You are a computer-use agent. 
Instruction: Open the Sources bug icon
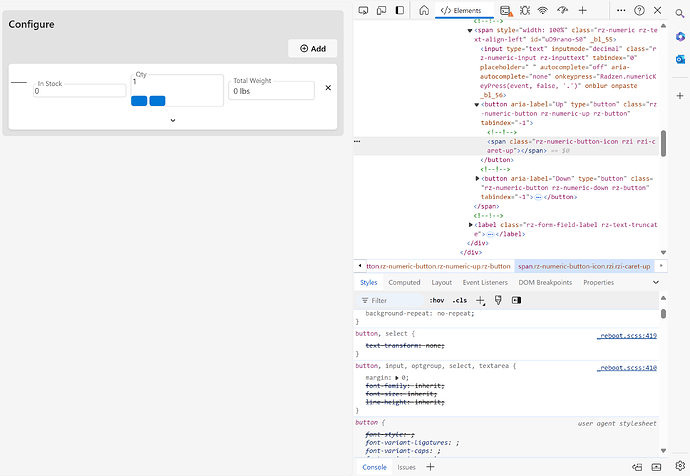[525, 10]
